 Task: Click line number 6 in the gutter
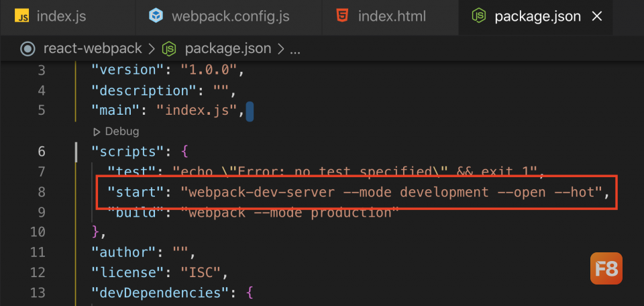point(41,152)
